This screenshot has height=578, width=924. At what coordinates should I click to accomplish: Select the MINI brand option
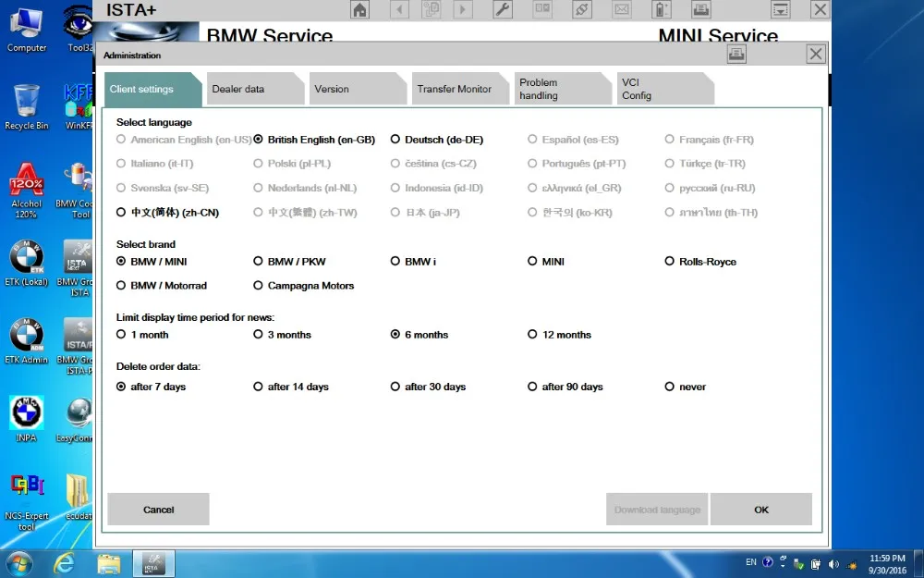tap(546, 262)
